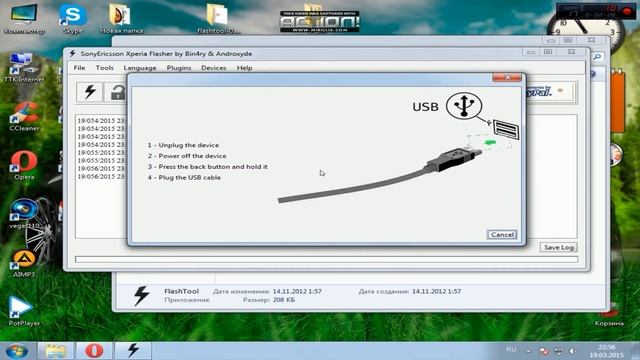The image size is (640, 360).
Task: Click the Windows Start button
Action: [x=17, y=351]
